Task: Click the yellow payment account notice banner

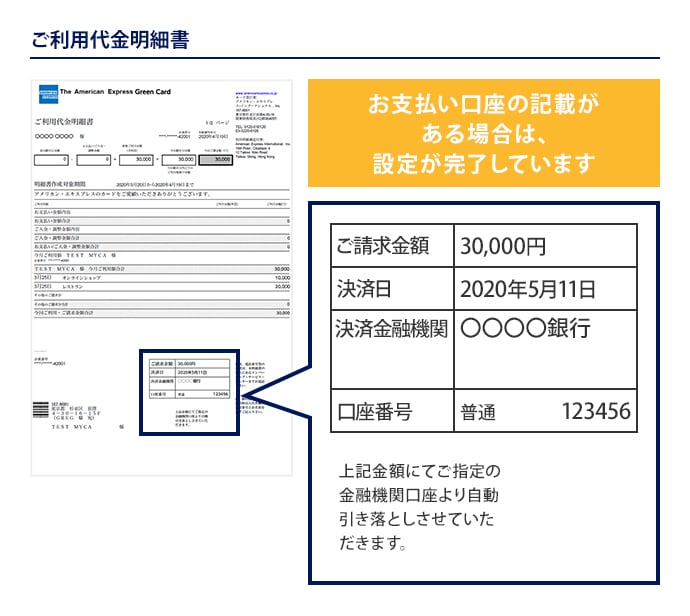Action: click(x=483, y=133)
